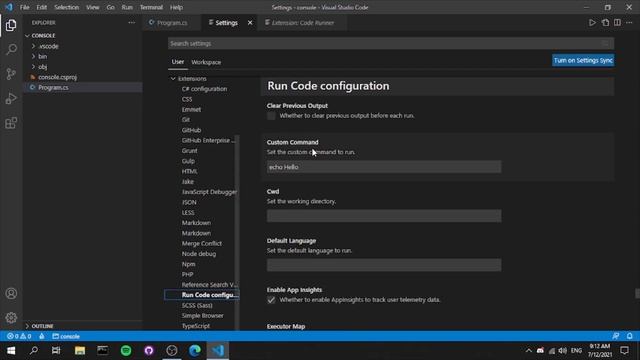Click the Custom Command input field

(384, 167)
